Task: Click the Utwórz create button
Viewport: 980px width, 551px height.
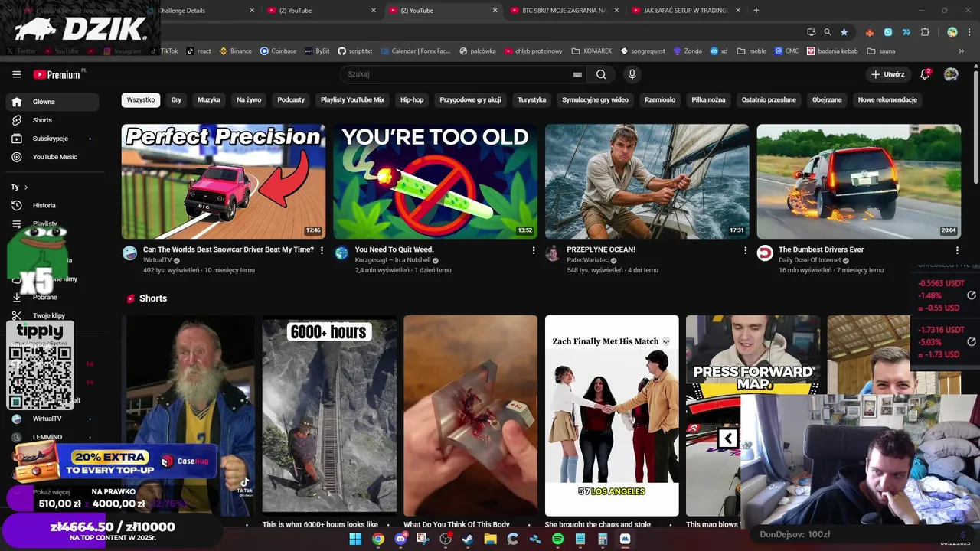Action: [x=888, y=74]
